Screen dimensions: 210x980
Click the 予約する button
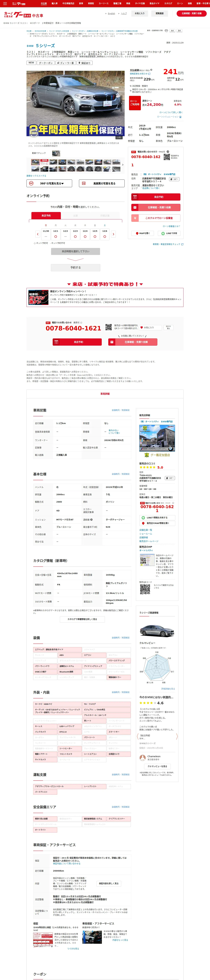[x=75, y=267]
